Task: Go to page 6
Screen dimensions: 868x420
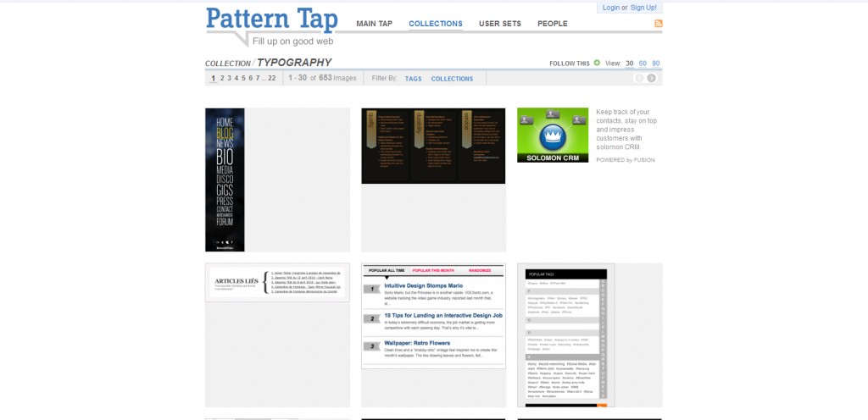Action: click(251, 79)
